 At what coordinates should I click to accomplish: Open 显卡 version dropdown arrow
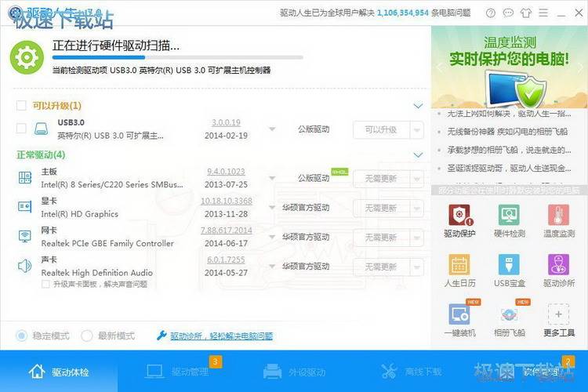(x=272, y=207)
